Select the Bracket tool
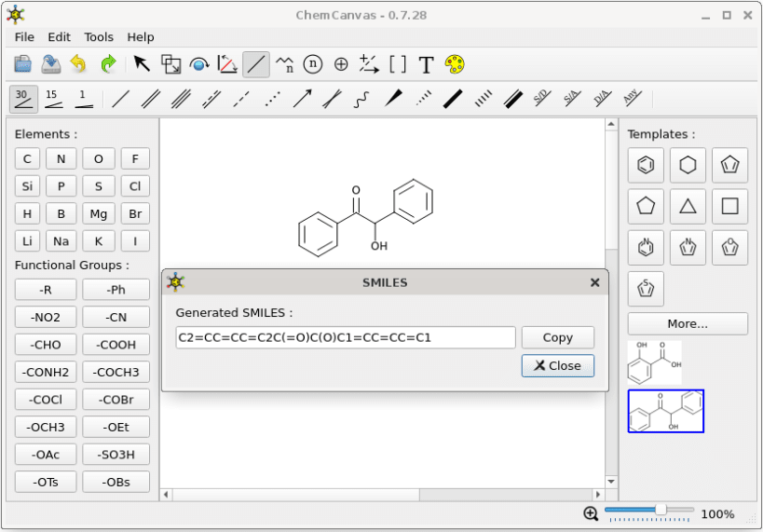Image resolution: width=763 pixels, height=532 pixels. click(x=398, y=64)
